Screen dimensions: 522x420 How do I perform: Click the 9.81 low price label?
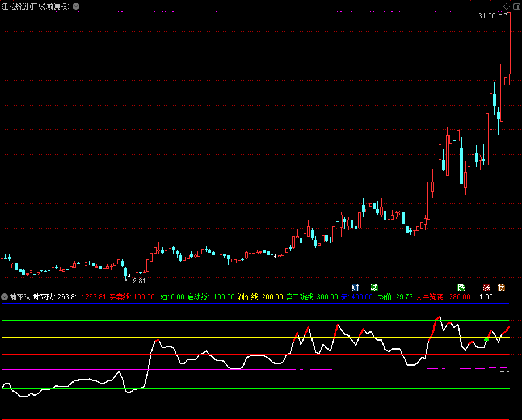[x=139, y=281]
